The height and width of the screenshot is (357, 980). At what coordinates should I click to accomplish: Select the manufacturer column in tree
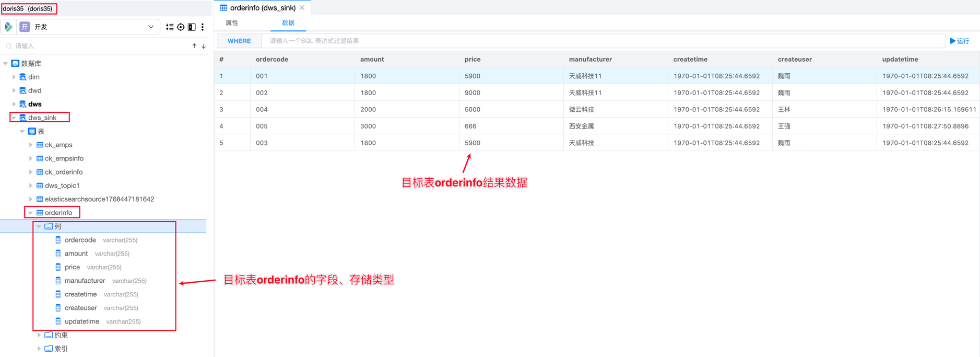85,281
